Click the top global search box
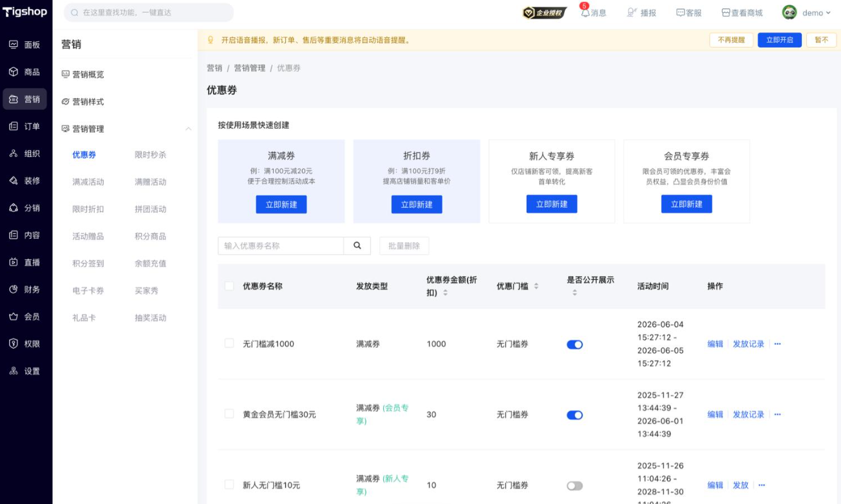The width and height of the screenshot is (841, 504). pyautogui.click(x=149, y=12)
